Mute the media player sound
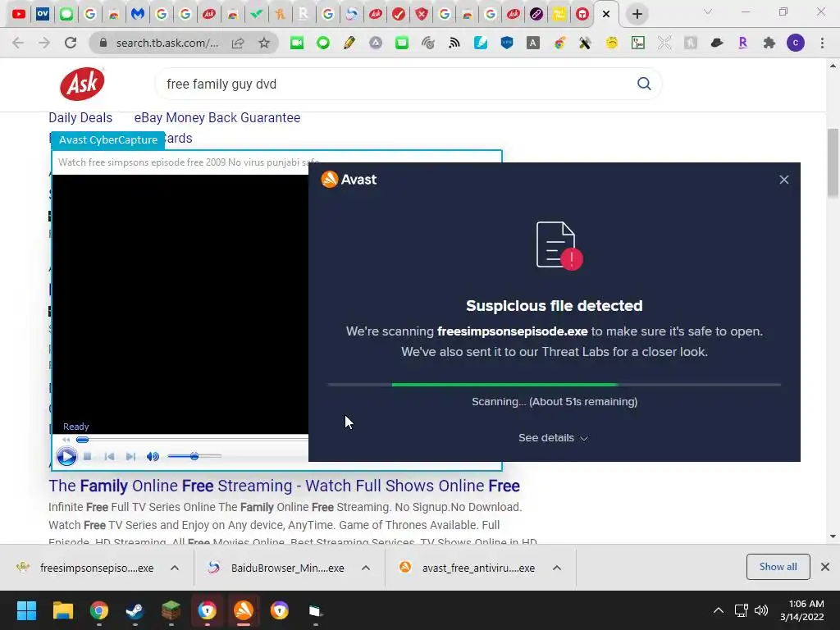The image size is (840, 630). pos(153,456)
